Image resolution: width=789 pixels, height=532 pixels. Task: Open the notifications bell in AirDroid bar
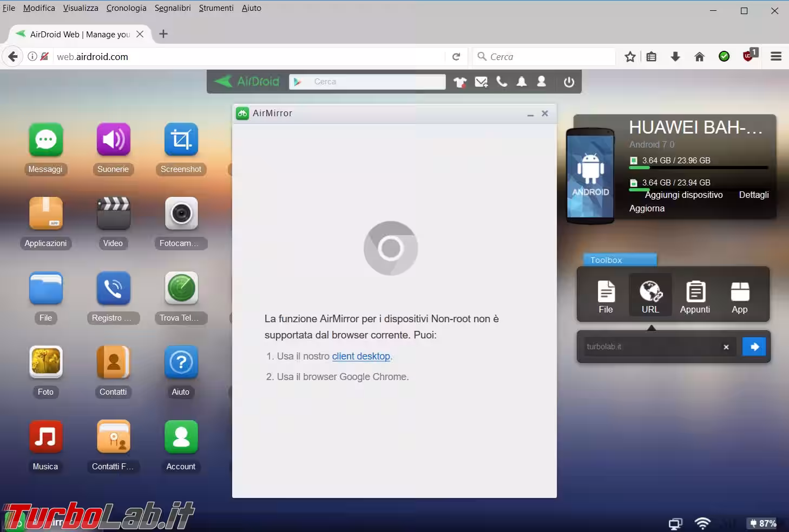pyautogui.click(x=521, y=82)
